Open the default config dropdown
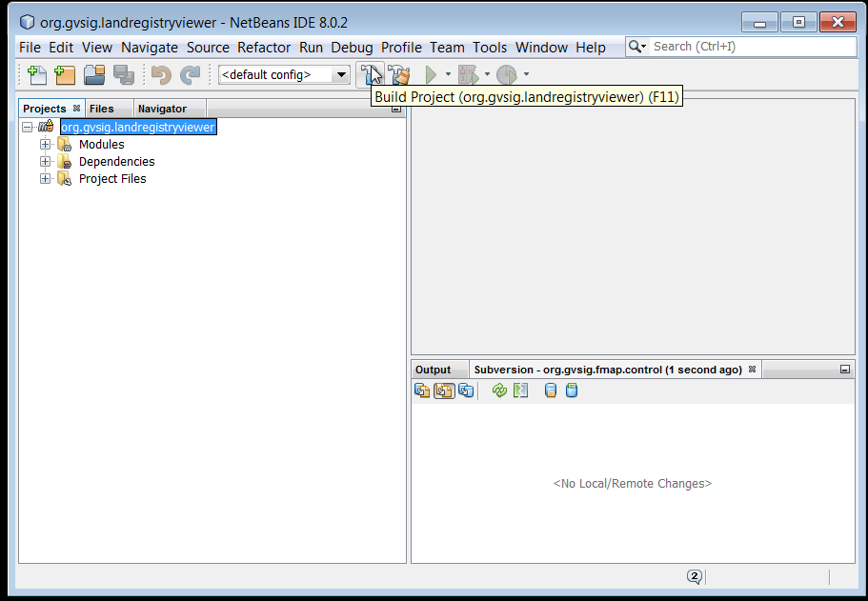The height and width of the screenshot is (601, 868). [x=341, y=74]
